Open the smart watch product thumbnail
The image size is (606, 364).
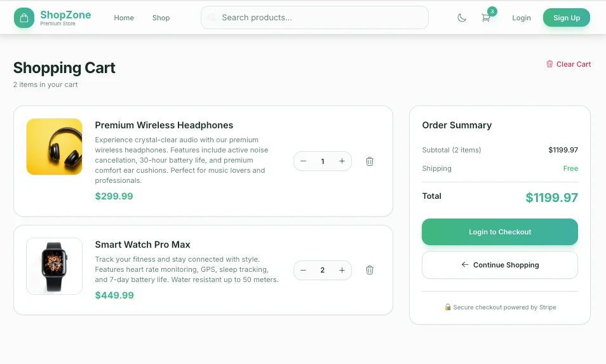click(54, 266)
